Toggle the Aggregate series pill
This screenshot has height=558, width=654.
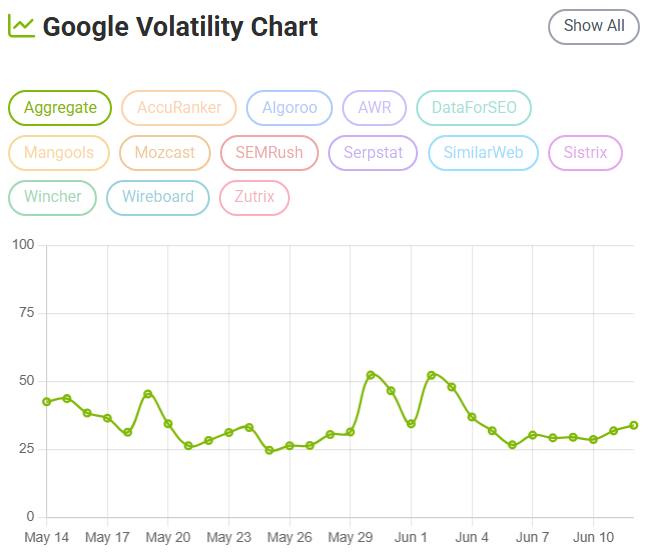pos(60,108)
